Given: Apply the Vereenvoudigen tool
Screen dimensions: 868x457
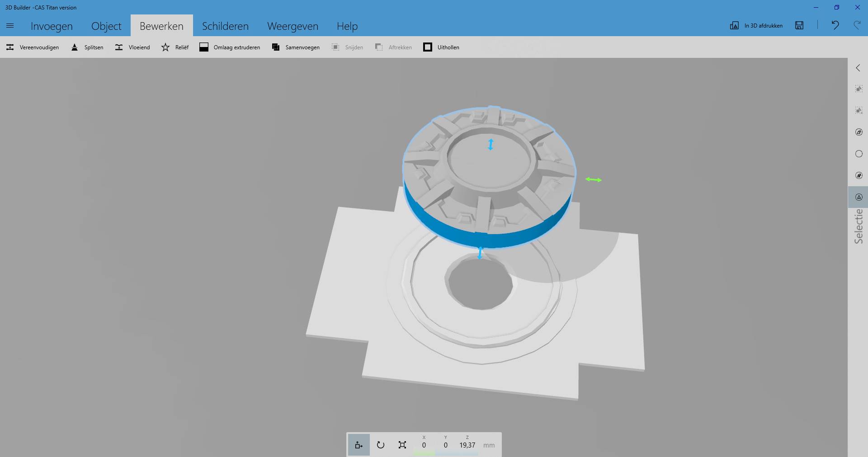Looking at the screenshot, I should (33, 47).
